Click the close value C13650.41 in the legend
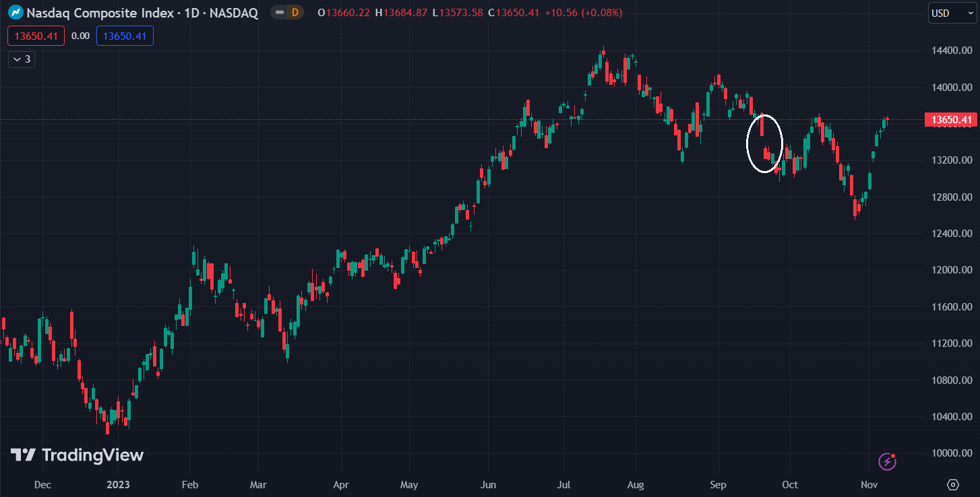 514,13
